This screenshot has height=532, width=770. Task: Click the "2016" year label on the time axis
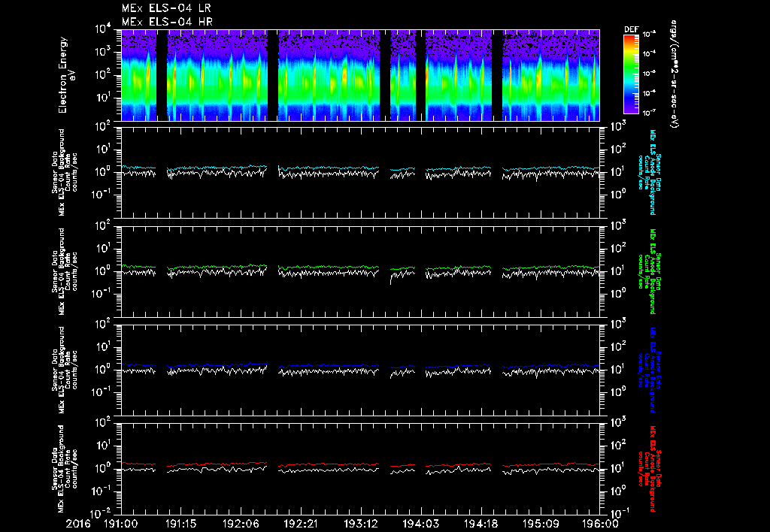(x=78, y=524)
